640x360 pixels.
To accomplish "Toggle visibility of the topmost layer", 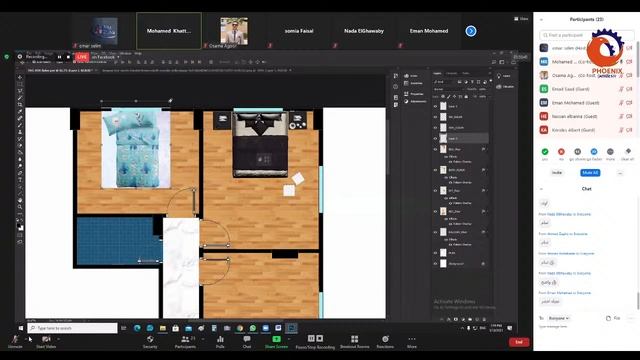I will 435,106.
